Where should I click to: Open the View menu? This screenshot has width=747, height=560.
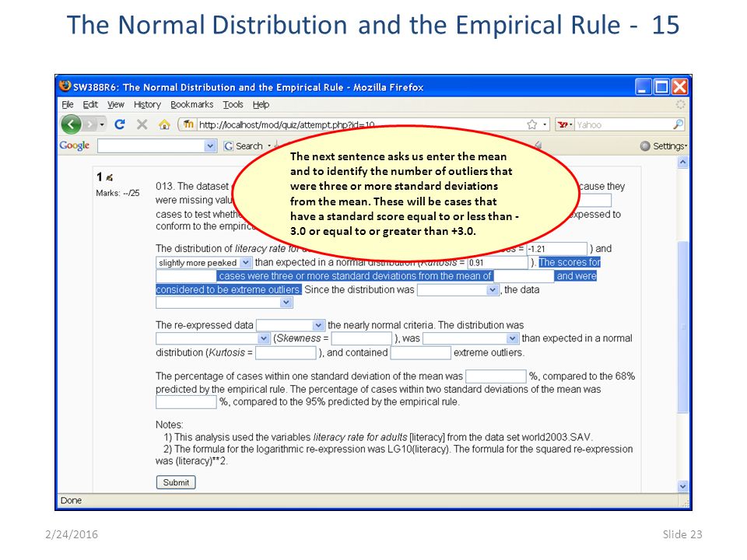tap(115, 105)
